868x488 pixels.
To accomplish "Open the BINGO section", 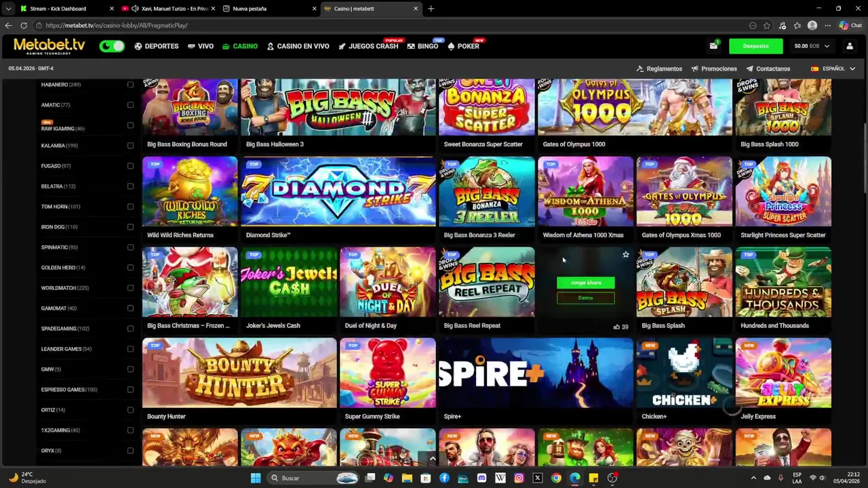I will tap(422, 46).
